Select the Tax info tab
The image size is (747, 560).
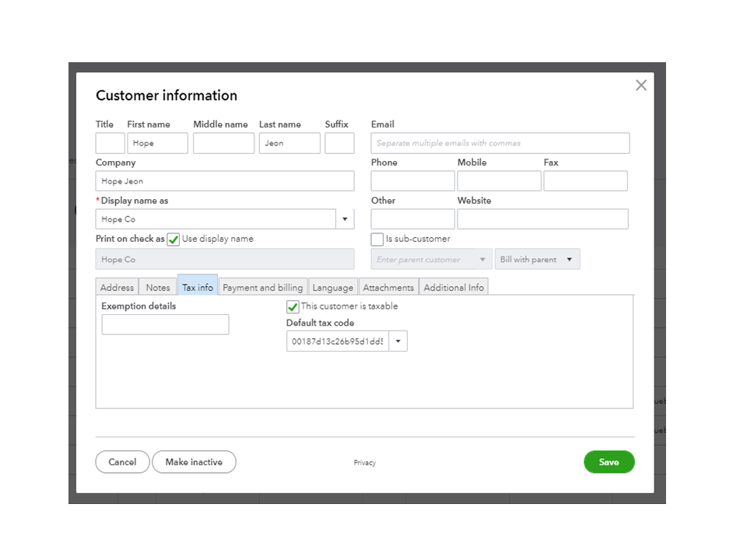point(198,285)
